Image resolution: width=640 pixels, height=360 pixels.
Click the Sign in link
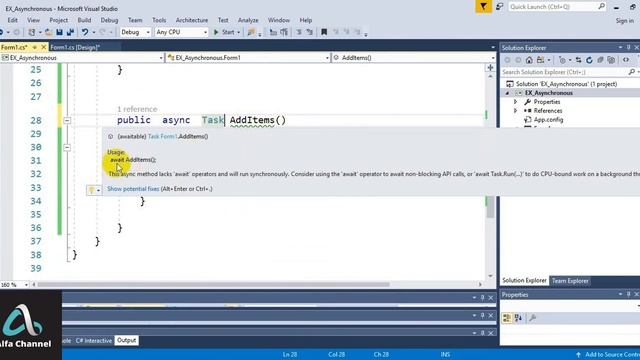pos(624,20)
